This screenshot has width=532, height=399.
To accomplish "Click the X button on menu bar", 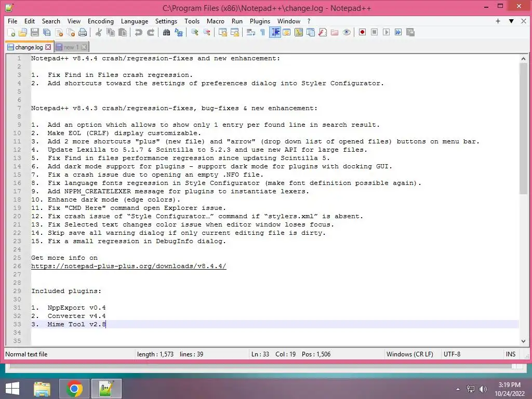I will point(524,21).
